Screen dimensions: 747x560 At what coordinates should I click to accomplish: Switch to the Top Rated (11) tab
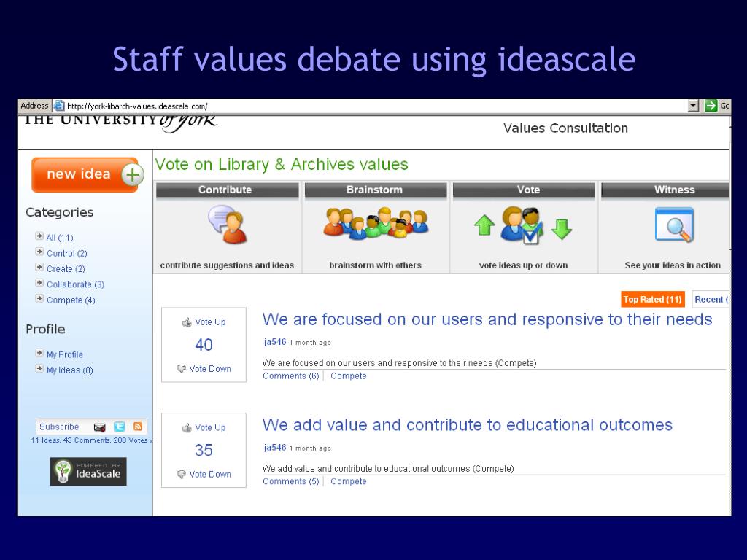653,299
